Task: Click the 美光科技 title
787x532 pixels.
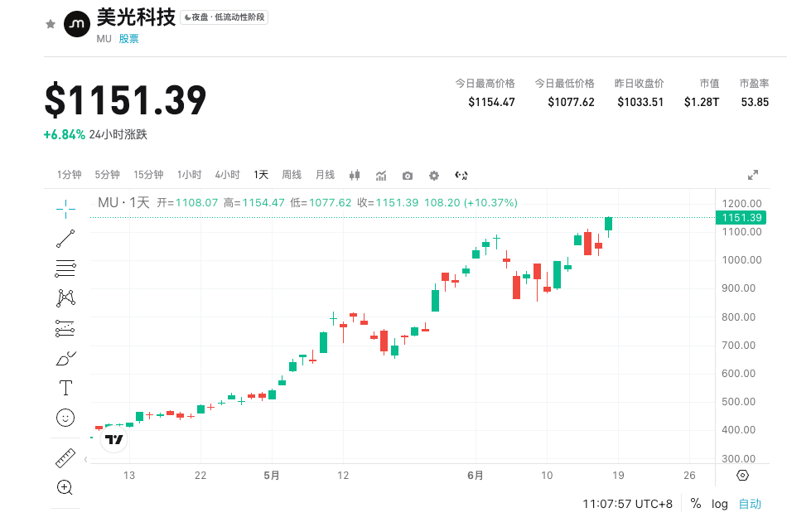Action: (136, 17)
